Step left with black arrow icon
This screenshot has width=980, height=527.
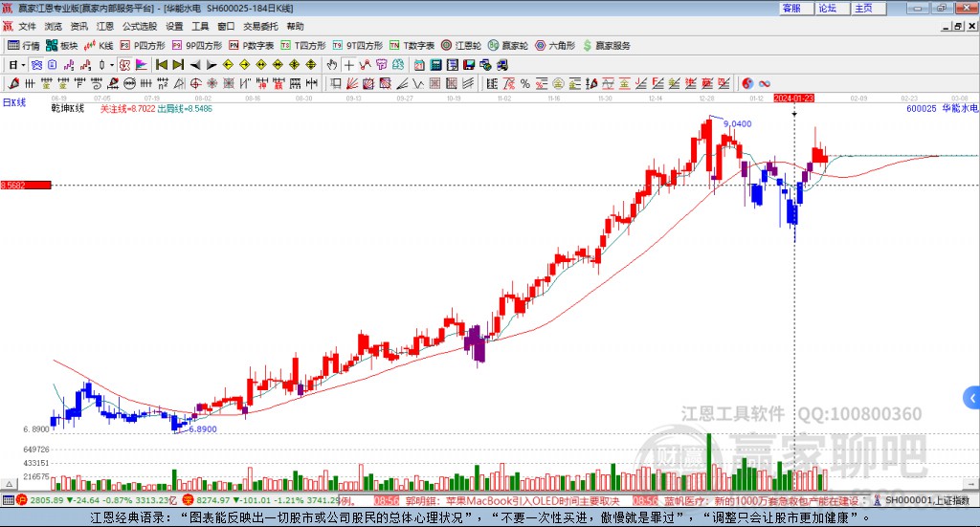click(x=195, y=65)
